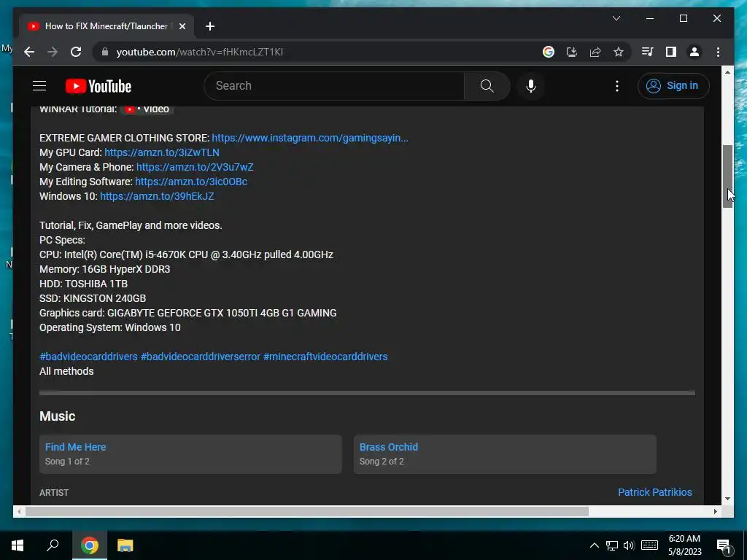
Task: Click the 'ARTIST' label
Action: pyautogui.click(x=54, y=493)
